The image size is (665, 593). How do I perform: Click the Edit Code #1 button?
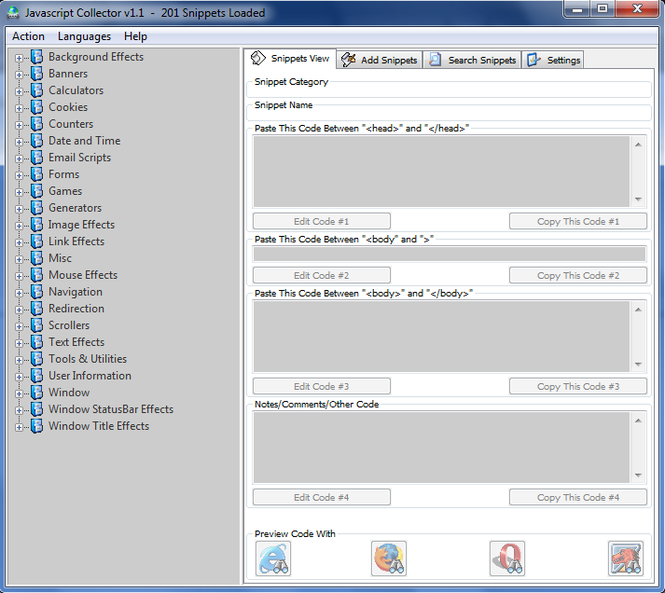pos(321,221)
